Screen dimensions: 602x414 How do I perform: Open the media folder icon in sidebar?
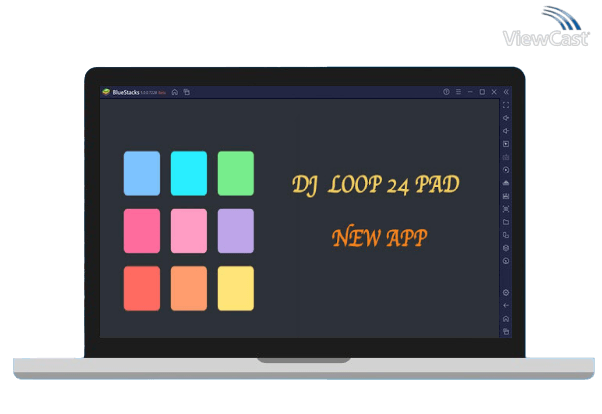pos(506,222)
